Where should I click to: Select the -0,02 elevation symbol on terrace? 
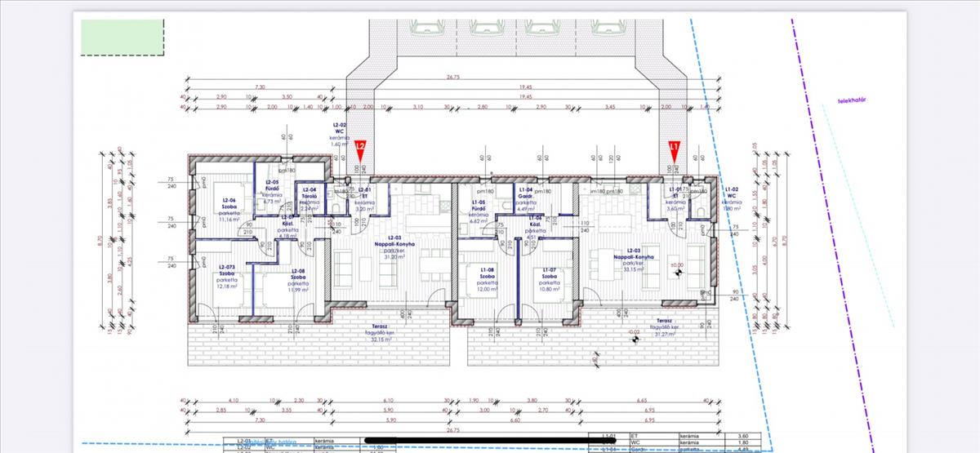(x=633, y=335)
